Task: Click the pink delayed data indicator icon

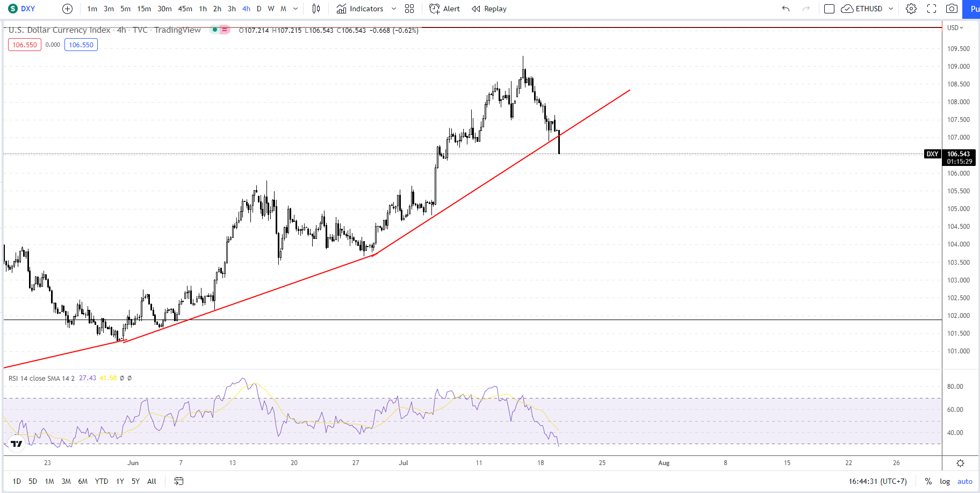Action: coord(225,30)
